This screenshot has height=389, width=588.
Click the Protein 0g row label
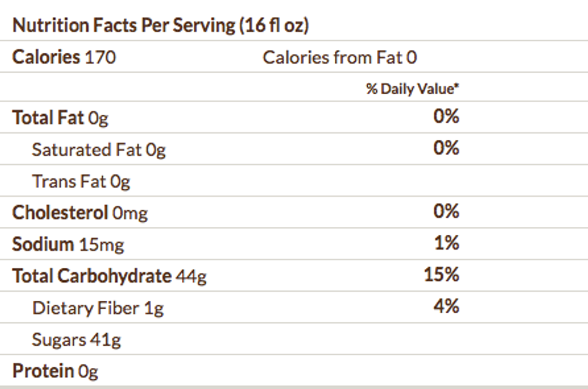tap(55, 371)
